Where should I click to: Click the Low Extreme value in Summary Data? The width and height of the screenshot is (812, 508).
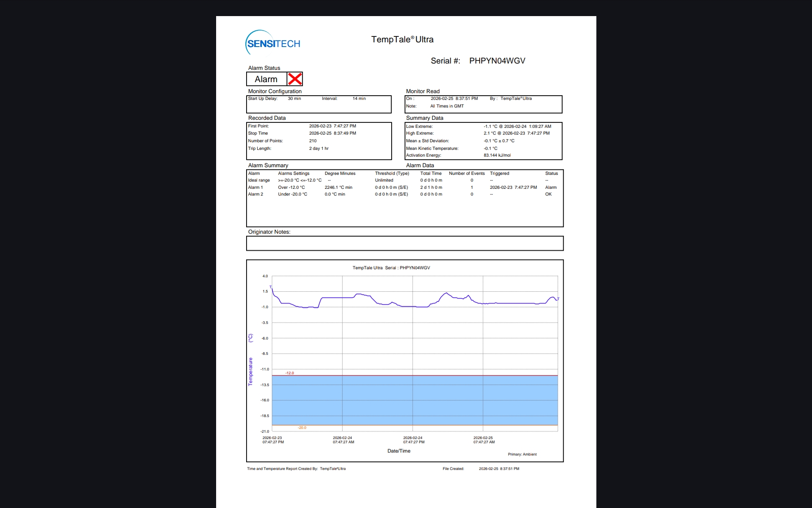[x=517, y=126]
